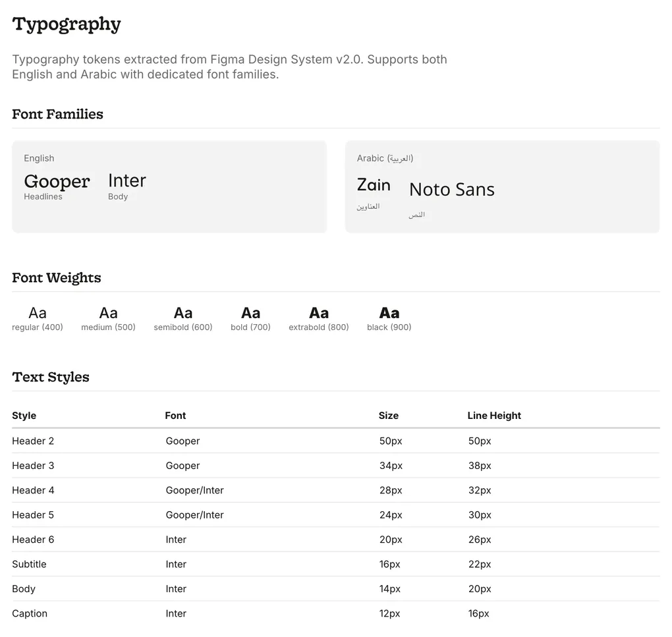Viewport: 672px width, 637px height.
Task: Click the "bold (700)" weight label
Action: pyautogui.click(x=251, y=327)
